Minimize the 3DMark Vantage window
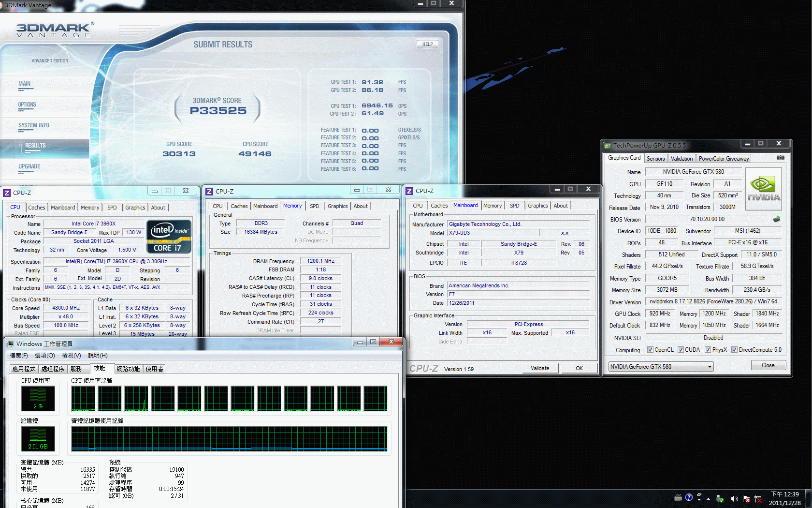This screenshot has height=508, width=812. point(420,3)
